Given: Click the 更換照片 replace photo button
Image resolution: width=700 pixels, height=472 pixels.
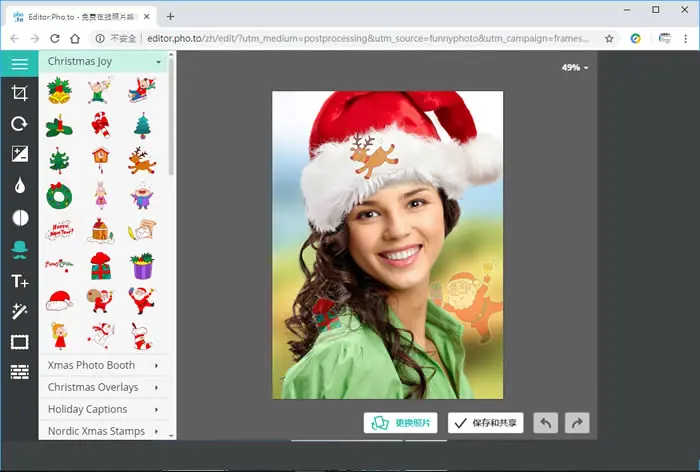Looking at the screenshot, I should click(x=400, y=423).
